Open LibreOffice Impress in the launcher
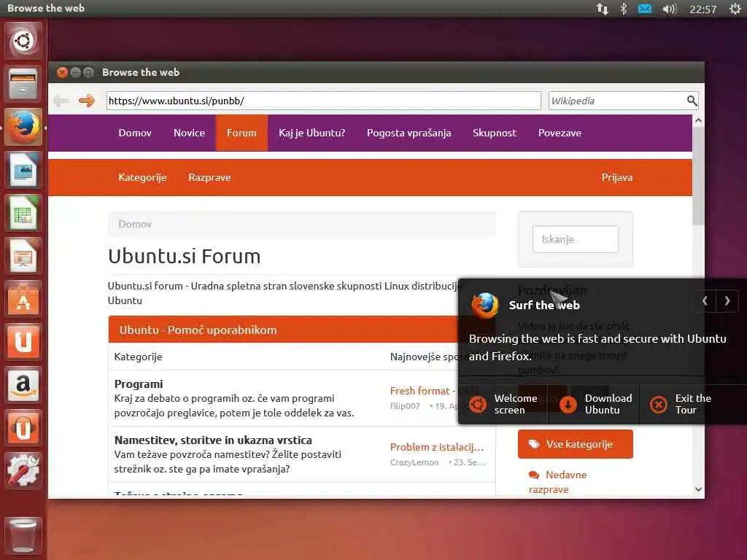 [23, 256]
